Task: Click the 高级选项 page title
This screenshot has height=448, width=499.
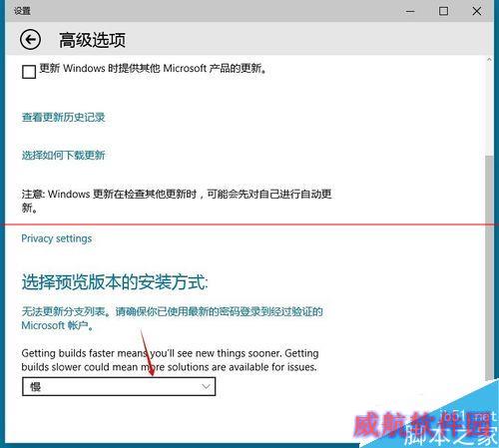Action: (x=93, y=40)
